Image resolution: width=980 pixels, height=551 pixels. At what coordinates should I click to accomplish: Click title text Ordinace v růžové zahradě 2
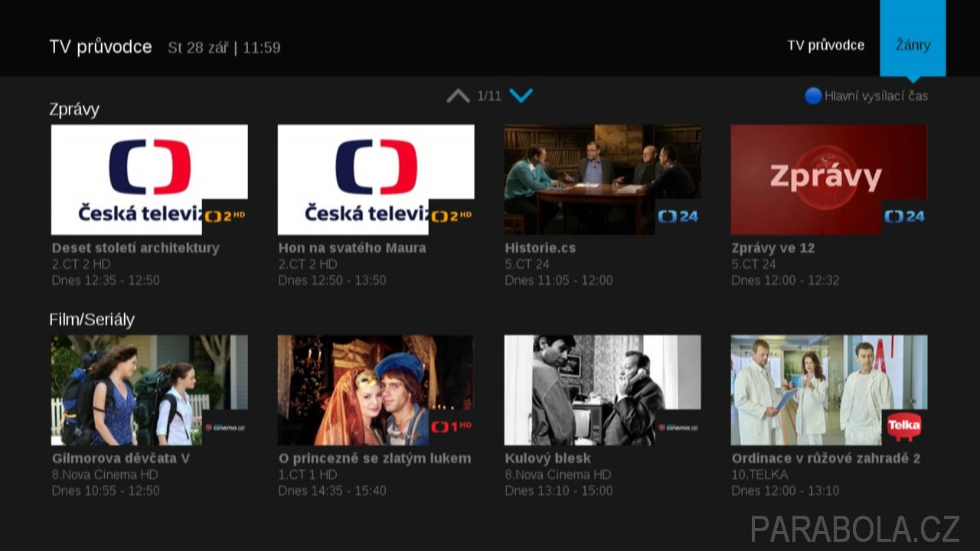coord(826,458)
